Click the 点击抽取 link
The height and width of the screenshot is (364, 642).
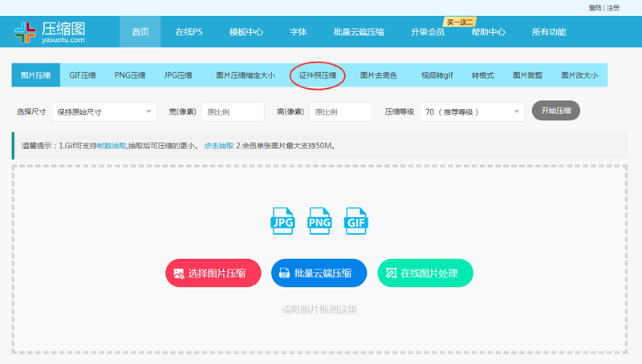click(218, 146)
